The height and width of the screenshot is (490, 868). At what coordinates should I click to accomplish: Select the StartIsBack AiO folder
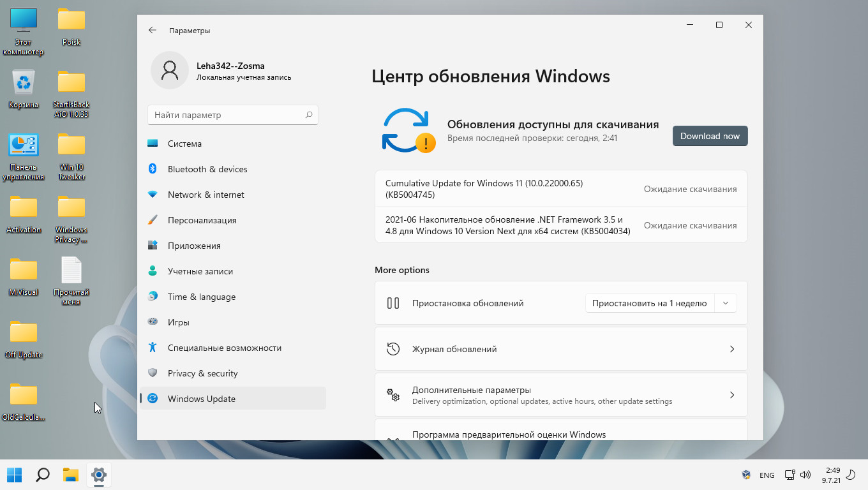point(71,94)
